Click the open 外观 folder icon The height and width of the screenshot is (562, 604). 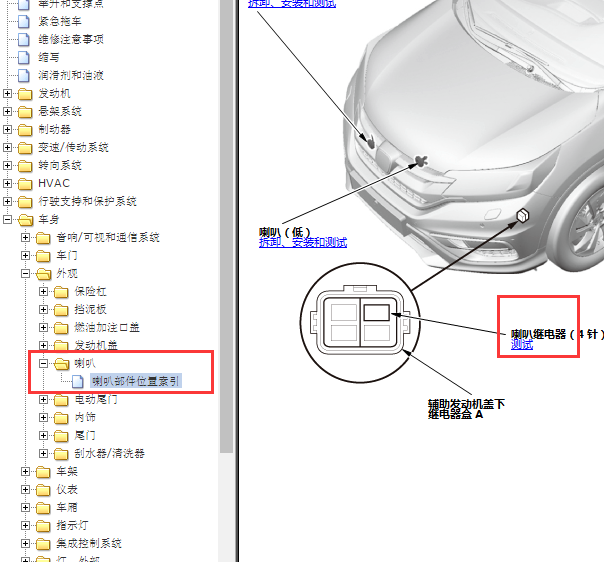(44, 274)
